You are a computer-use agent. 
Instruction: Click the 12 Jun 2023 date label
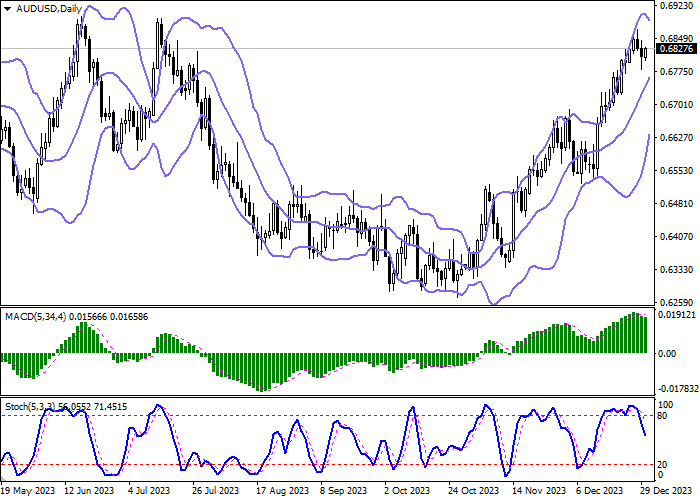(89, 491)
